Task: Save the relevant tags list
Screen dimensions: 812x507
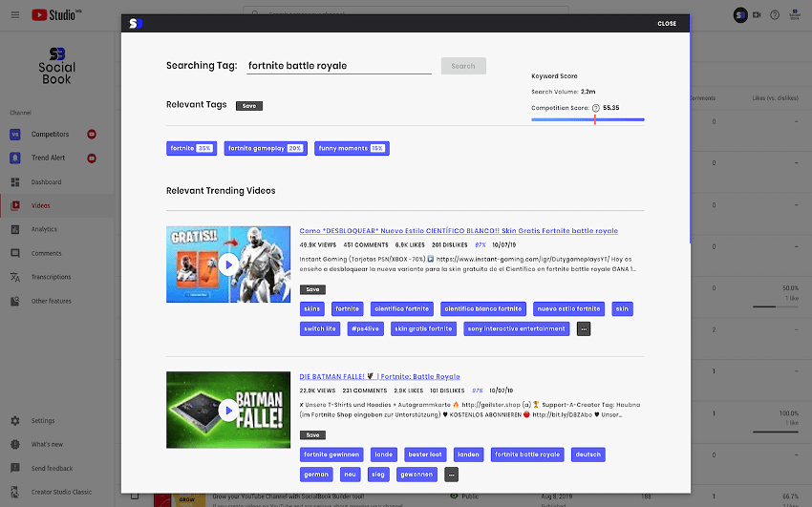Action: [248, 106]
